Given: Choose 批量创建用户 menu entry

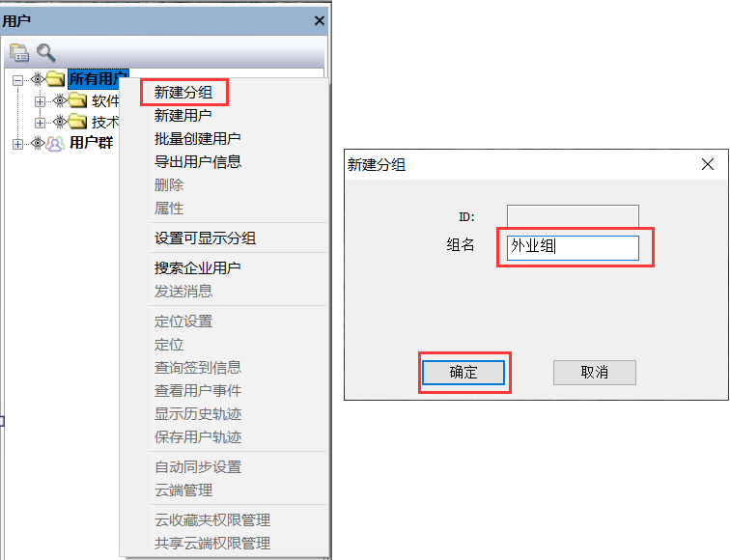Looking at the screenshot, I should (197, 138).
